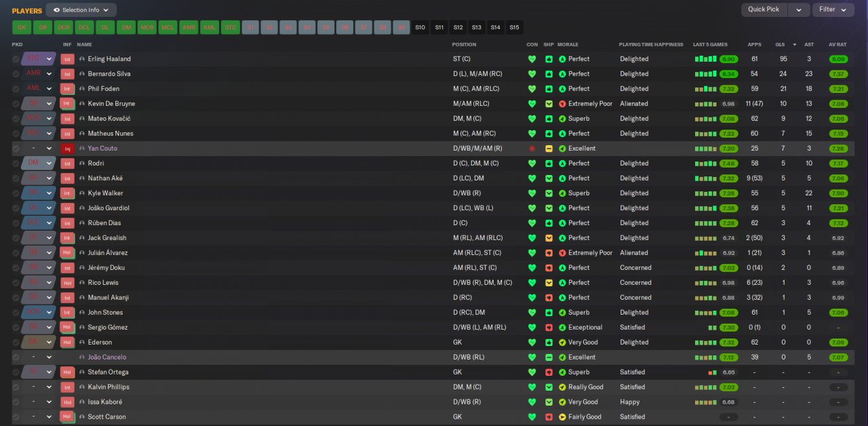Select the S15 substitute slot

514,28
